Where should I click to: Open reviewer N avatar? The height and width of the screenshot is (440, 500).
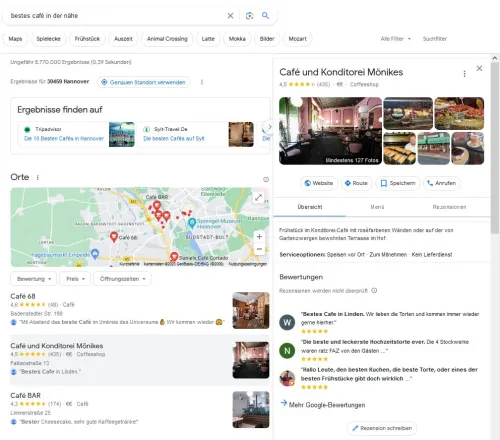click(287, 350)
